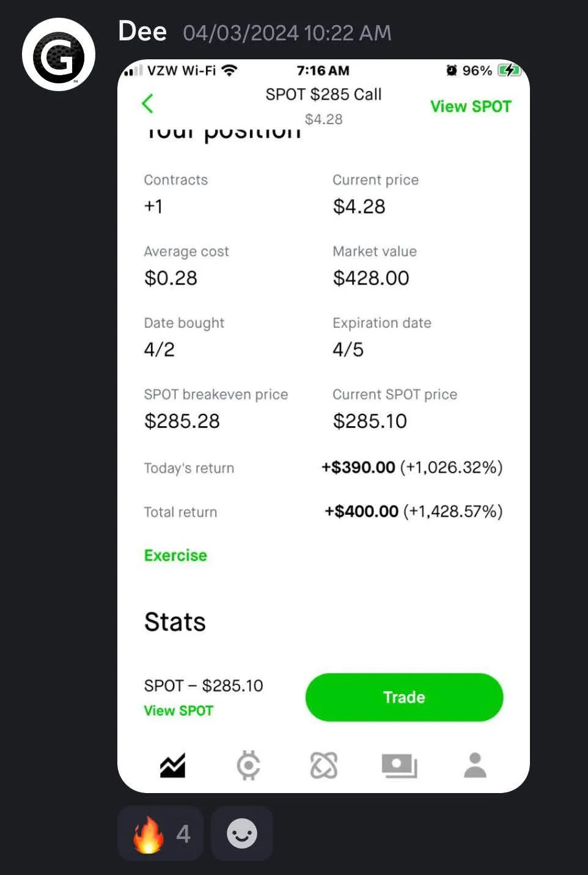Screen dimensions: 588x875
Task: Tap View SPOT in the top header
Action: coord(471,106)
